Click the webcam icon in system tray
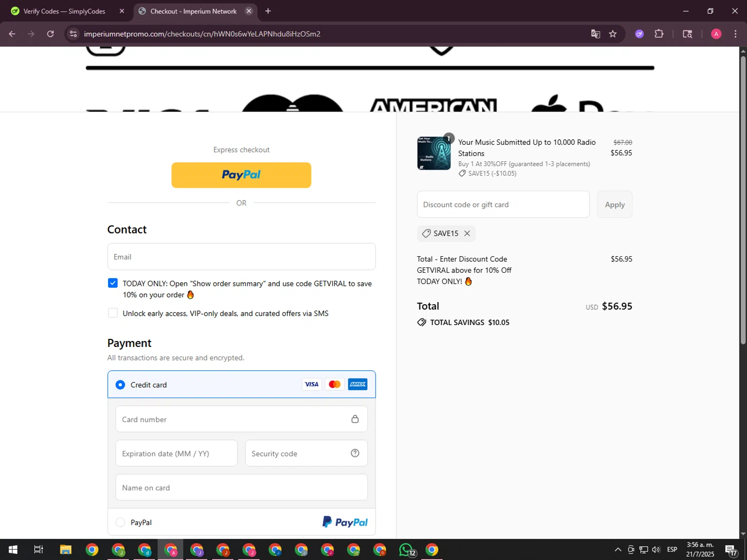747x560 pixels. (x=631, y=550)
